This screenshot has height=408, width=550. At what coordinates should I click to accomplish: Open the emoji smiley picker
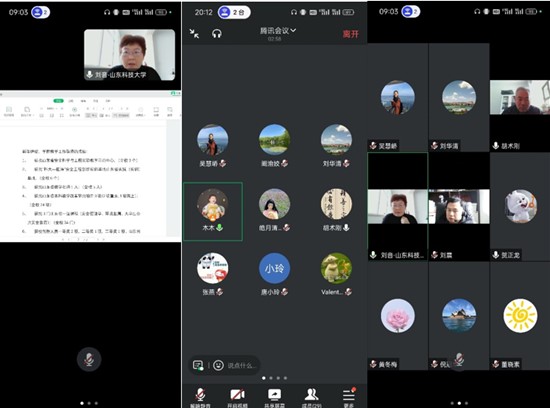pos(218,366)
